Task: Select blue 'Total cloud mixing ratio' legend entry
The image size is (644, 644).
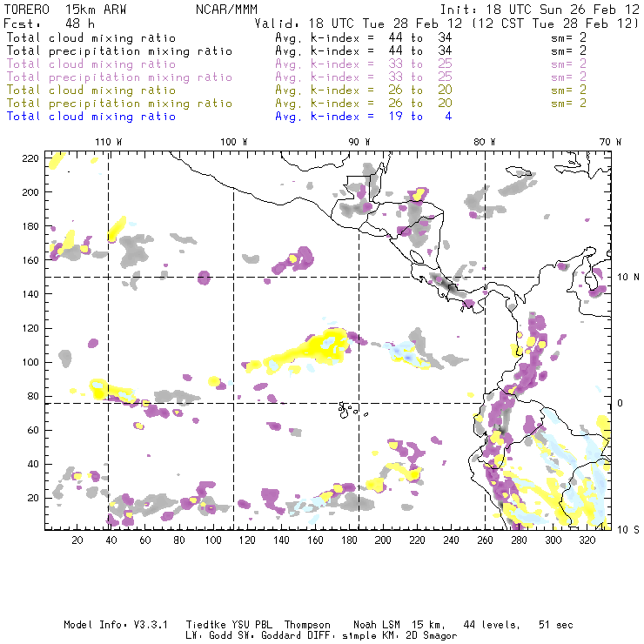Action: pyautogui.click(x=91, y=117)
